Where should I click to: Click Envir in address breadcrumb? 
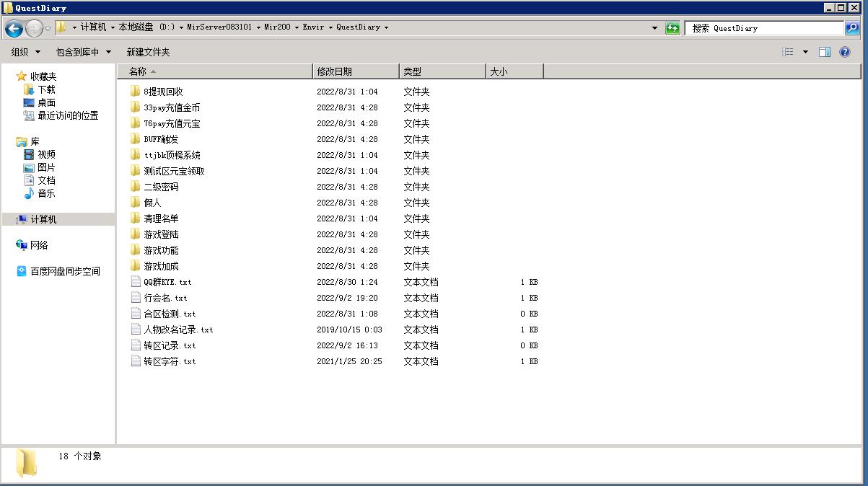(313, 27)
